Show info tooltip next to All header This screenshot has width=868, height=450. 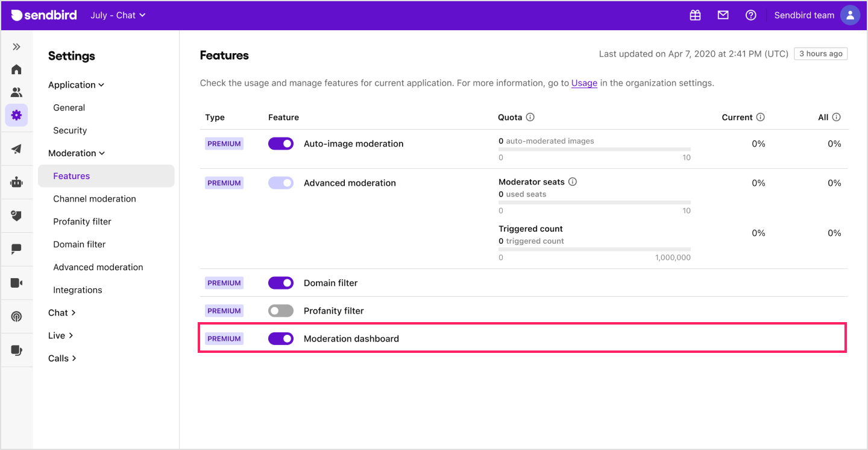pos(836,117)
